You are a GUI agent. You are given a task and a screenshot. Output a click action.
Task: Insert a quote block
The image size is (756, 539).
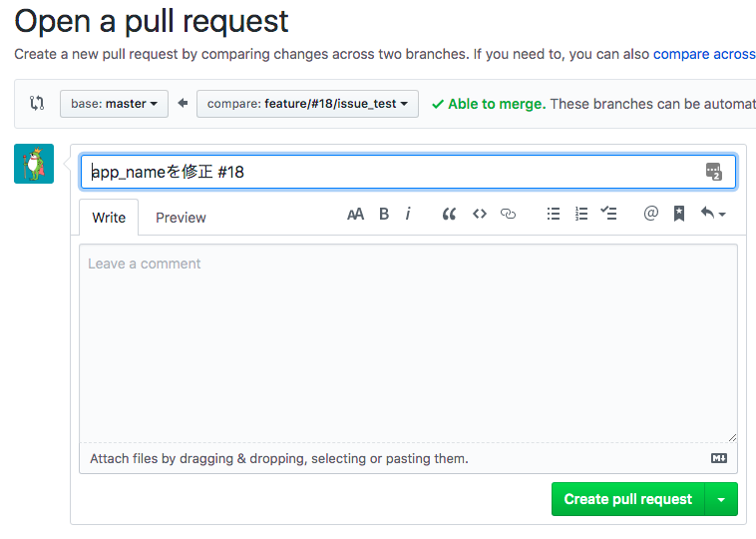tap(449, 214)
